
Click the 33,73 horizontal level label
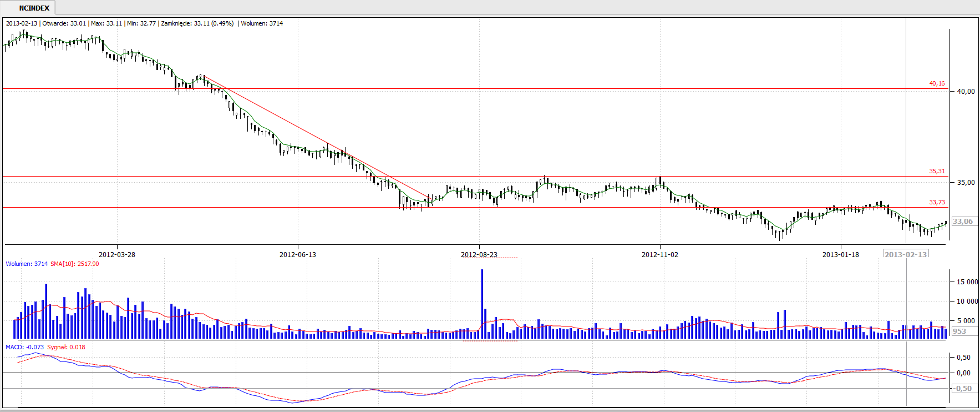(x=937, y=202)
